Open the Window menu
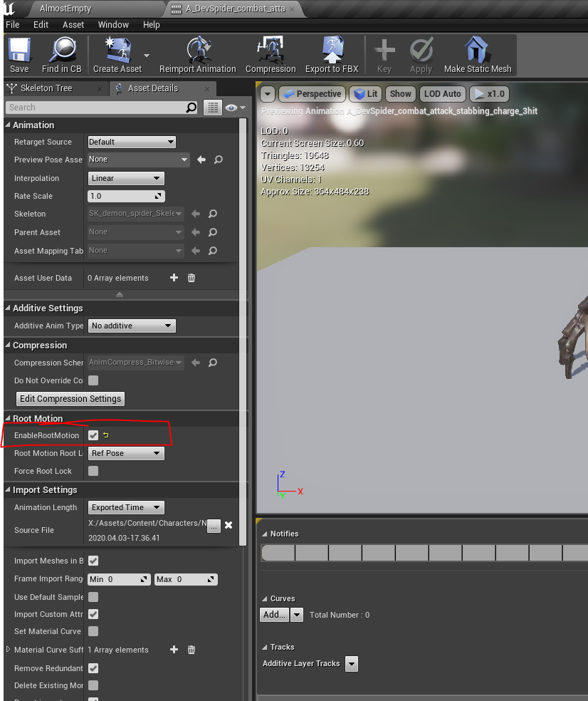Image resolution: width=588 pixels, height=701 pixels. coord(113,24)
